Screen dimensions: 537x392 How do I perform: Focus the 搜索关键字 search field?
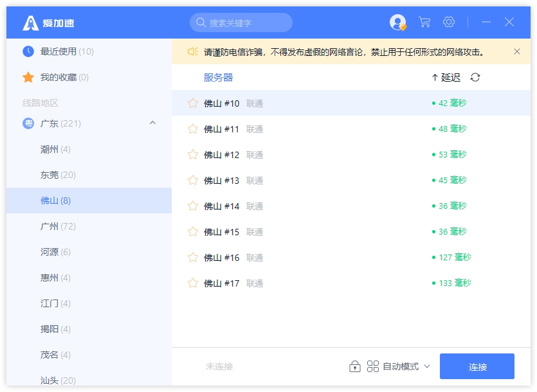pyautogui.click(x=241, y=22)
